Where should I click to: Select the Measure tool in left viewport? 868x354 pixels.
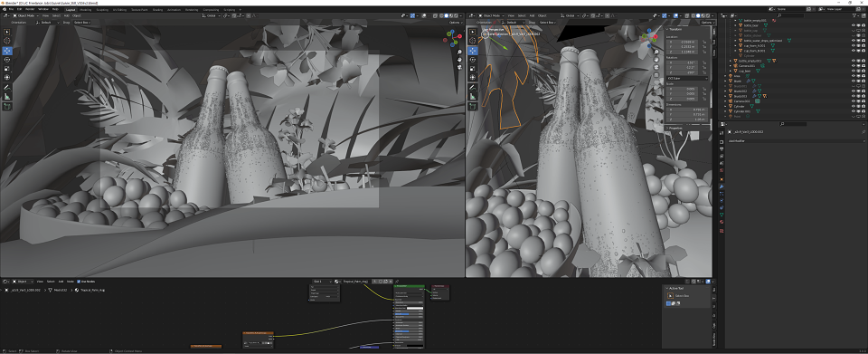(7, 96)
